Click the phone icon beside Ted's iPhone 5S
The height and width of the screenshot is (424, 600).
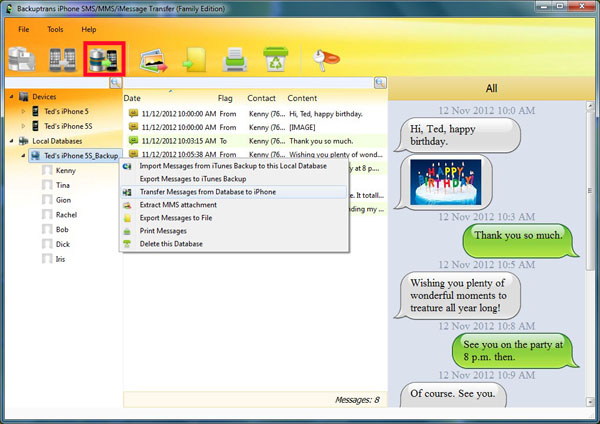tap(35, 126)
